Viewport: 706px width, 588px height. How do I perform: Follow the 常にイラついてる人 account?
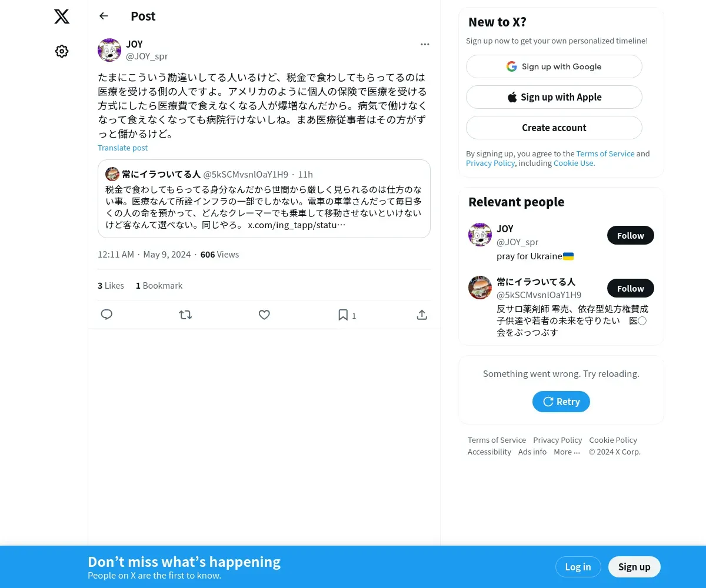(631, 288)
